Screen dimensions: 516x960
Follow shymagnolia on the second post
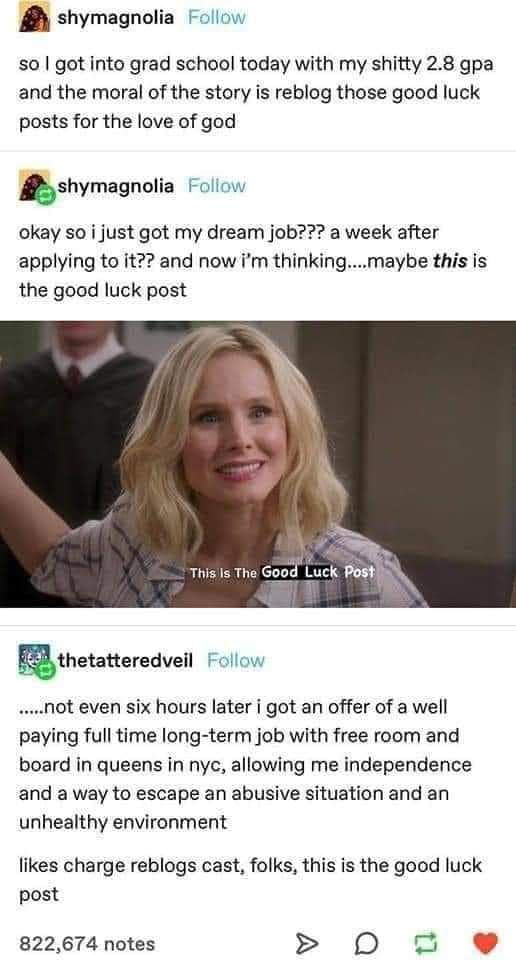coord(217,186)
